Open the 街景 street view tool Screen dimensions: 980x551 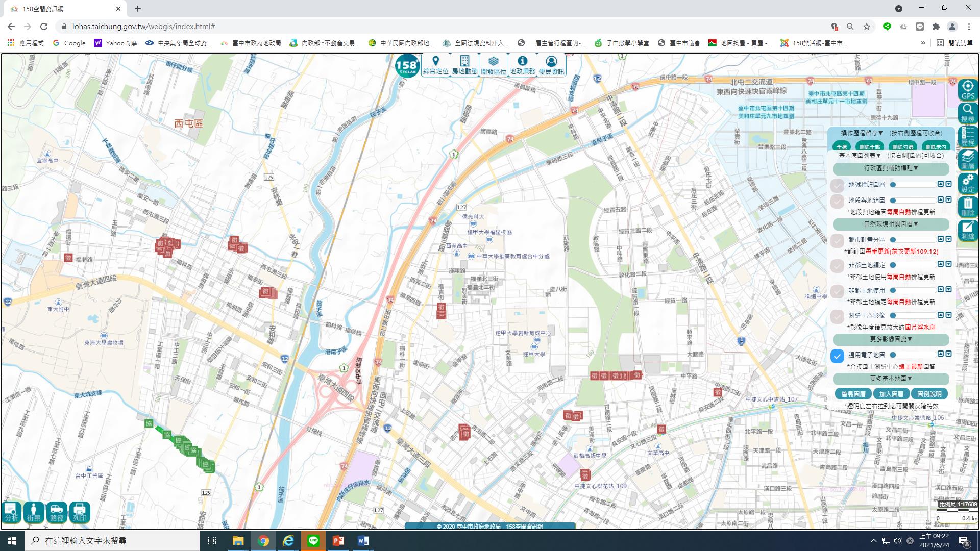tap(34, 512)
